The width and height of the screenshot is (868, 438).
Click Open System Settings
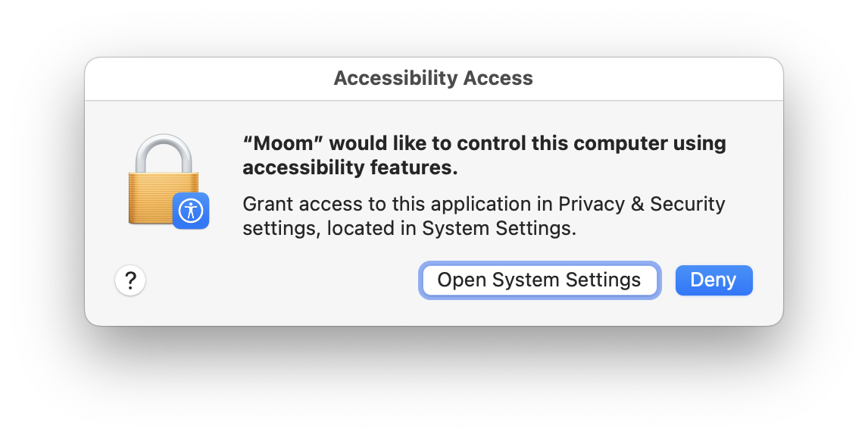540,280
